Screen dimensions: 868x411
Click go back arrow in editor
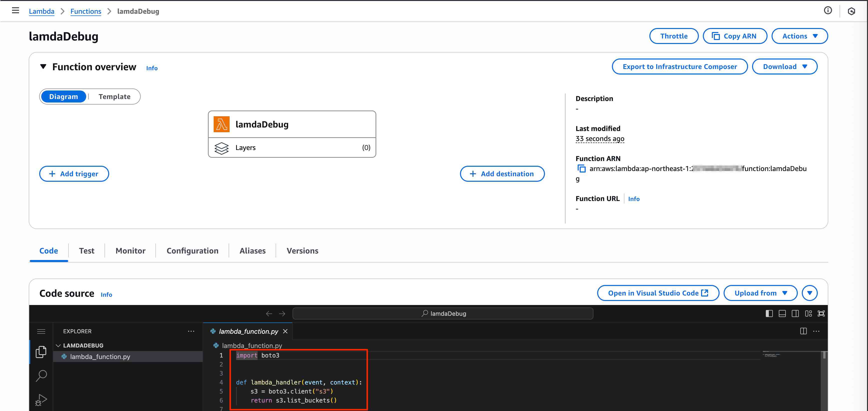[269, 313]
